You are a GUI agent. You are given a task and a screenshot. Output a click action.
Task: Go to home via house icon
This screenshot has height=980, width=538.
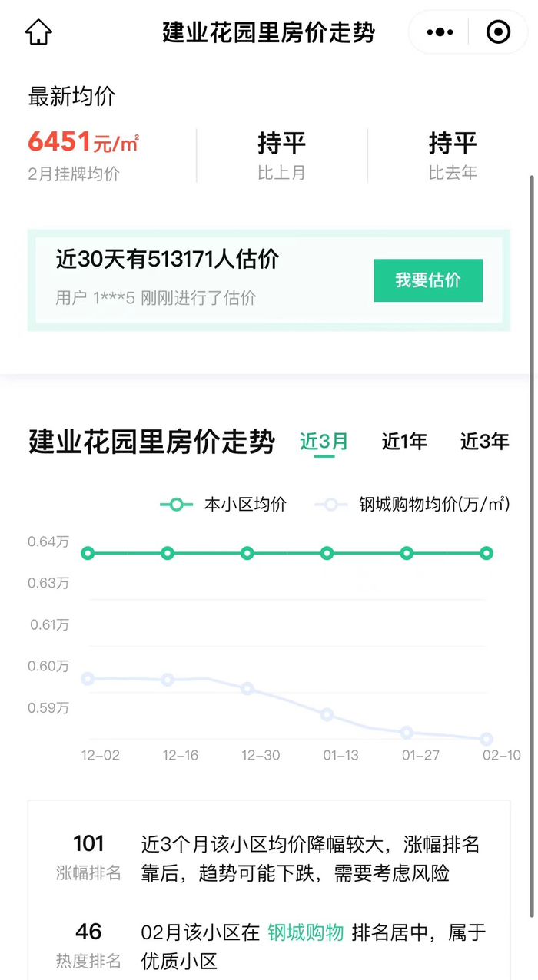click(38, 32)
